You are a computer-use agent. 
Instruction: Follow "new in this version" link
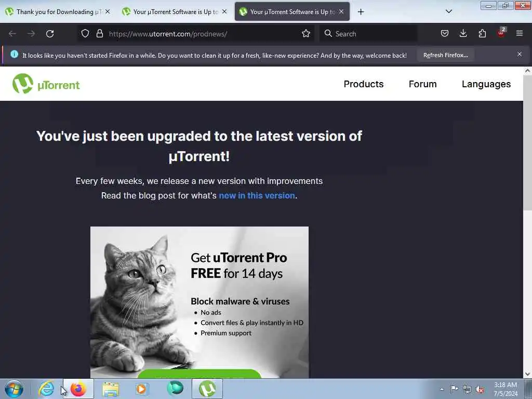257,195
